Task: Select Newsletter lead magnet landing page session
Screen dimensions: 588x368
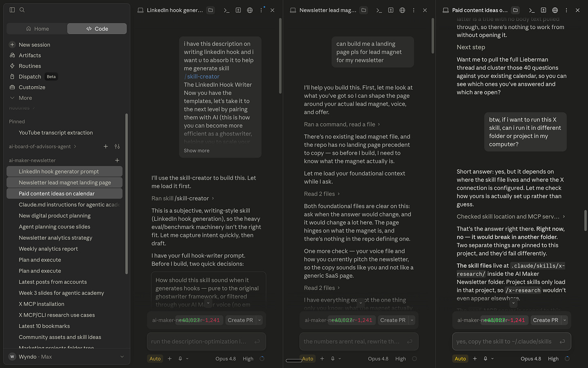Action: [x=65, y=182]
